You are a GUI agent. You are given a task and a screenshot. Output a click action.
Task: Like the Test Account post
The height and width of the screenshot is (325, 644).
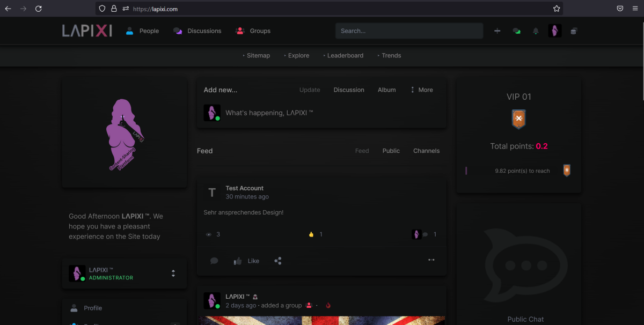[247, 261]
